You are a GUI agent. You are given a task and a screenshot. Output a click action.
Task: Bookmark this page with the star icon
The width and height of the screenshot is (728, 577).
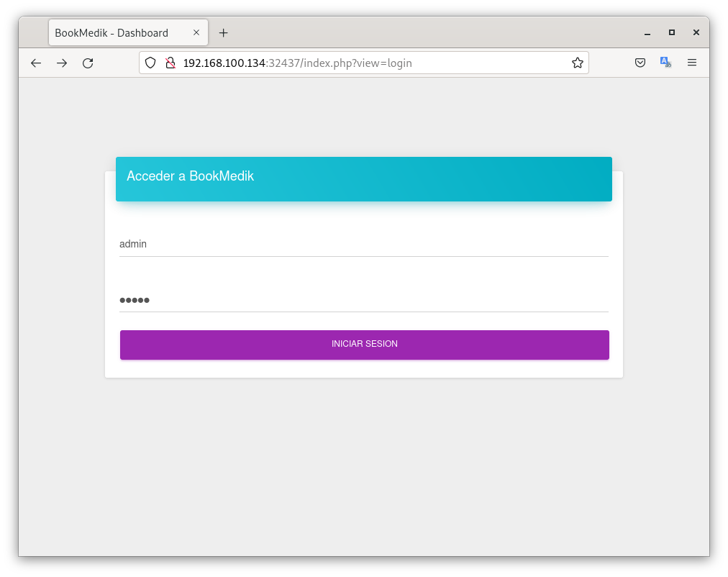(x=577, y=63)
